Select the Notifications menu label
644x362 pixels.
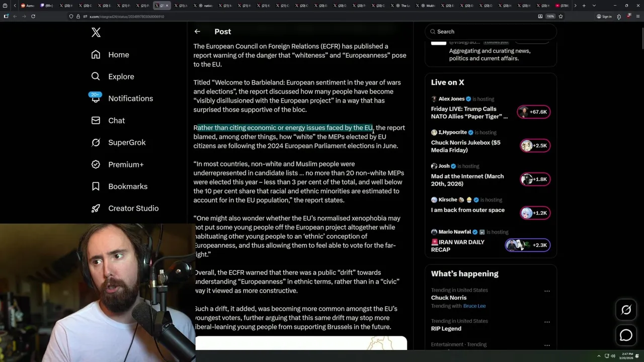(x=130, y=99)
